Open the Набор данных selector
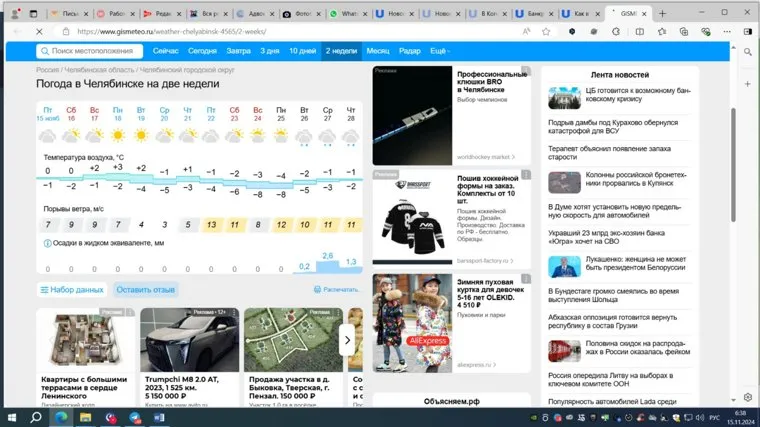 pyautogui.click(x=71, y=290)
